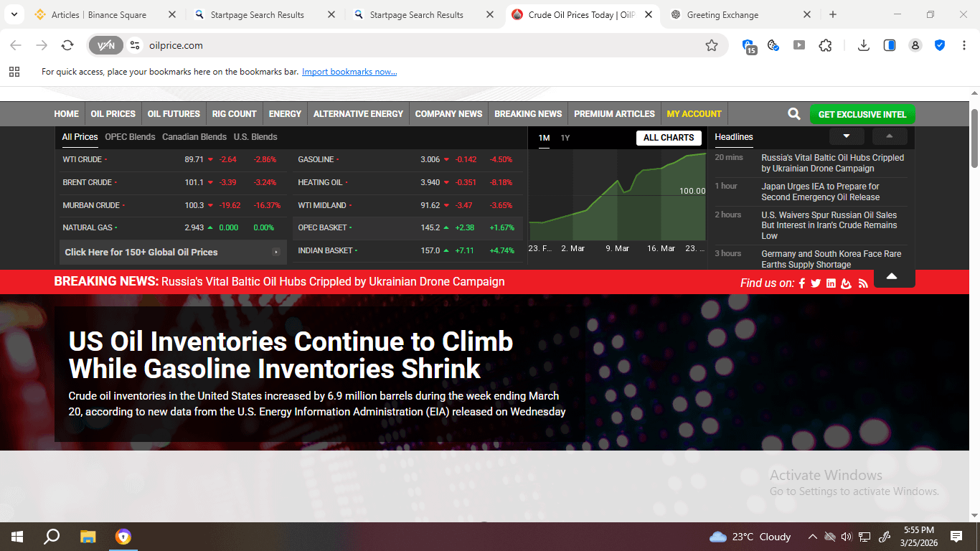The image size is (980, 551).
Task: Open the NATURAL GAS row
Action: pyautogui.click(x=174, y=227)
